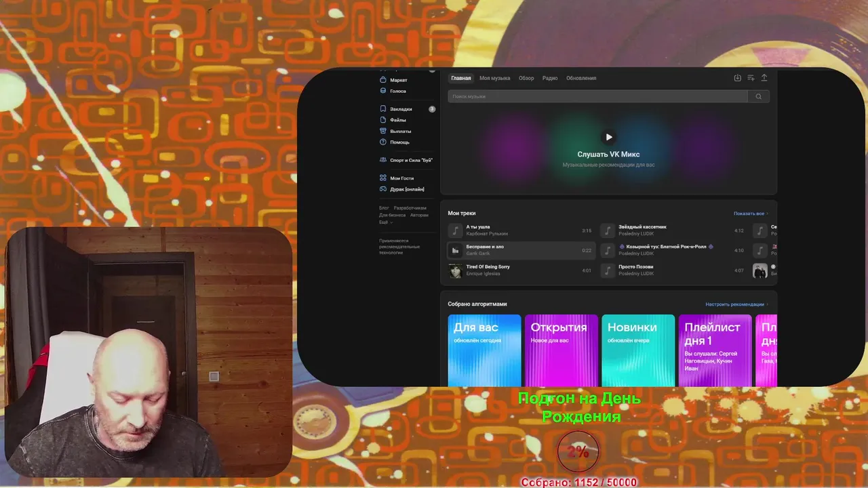Screen dimensions: 868x488
Task: Click the 3:15 duration of А ты ушла
Action: coord(587,230)
